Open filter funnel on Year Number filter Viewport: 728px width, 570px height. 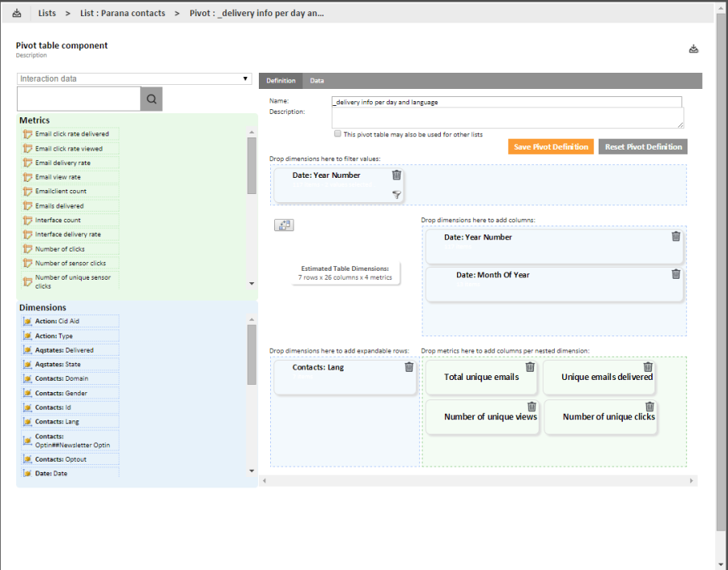396,194
